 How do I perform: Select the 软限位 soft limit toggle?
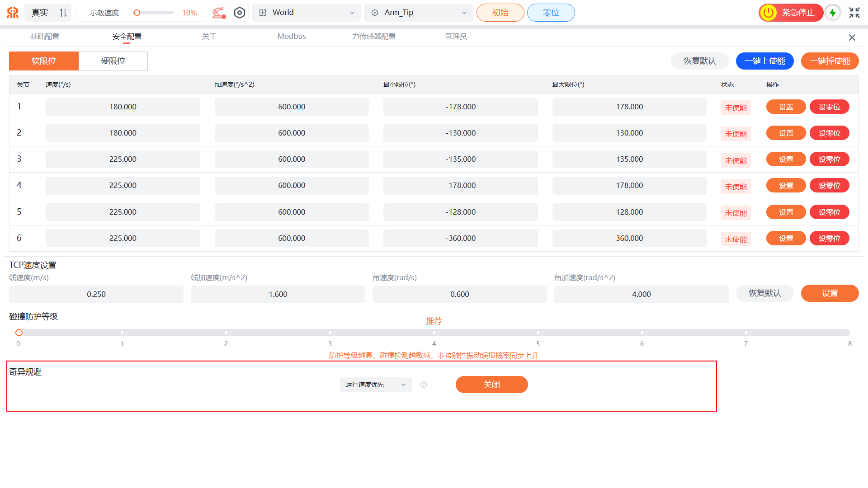(44, 61)
